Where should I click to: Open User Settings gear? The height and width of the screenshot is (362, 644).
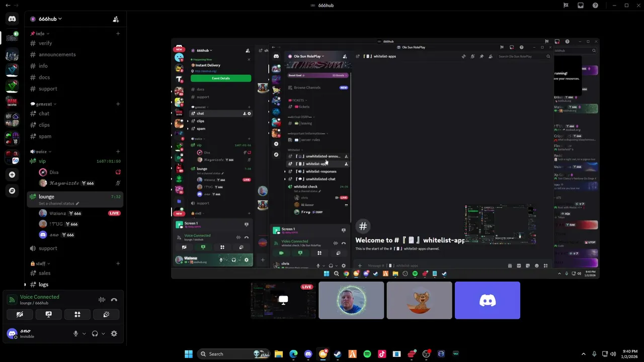(x=114, y=333)
